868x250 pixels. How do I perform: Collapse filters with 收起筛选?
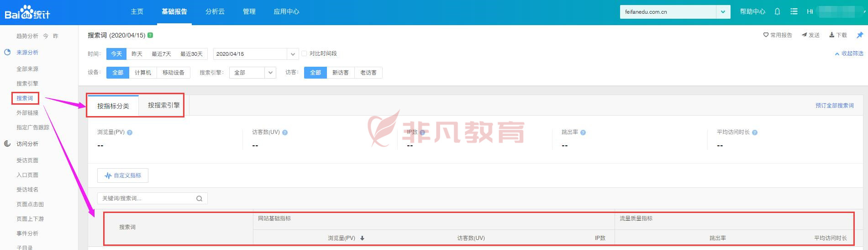[849, 53]
